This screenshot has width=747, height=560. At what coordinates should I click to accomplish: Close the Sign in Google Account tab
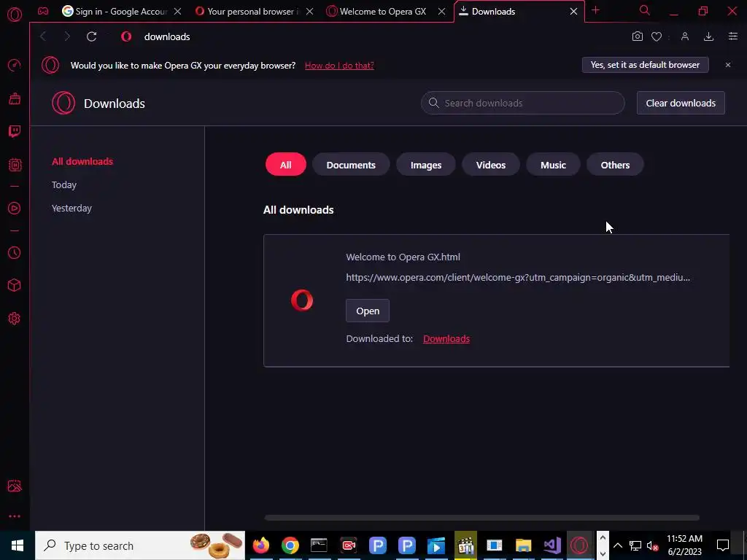[x=177, y=12]
